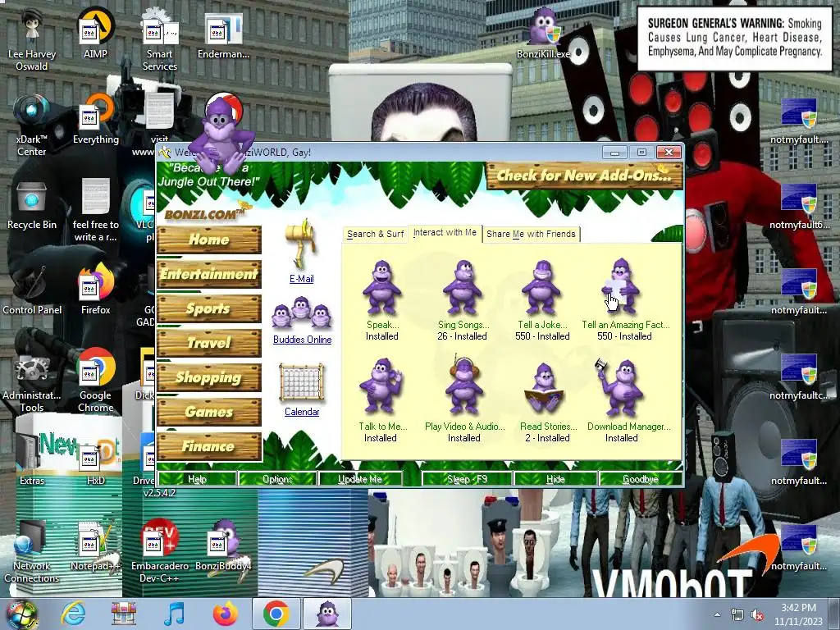Launch Download Manager Bonzi icon
840x630 pixels.
620,387
